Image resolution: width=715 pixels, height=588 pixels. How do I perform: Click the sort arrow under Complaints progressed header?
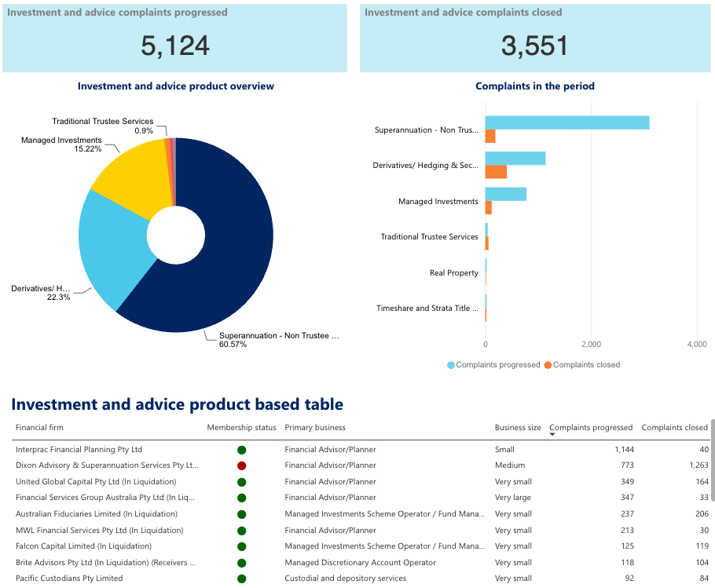[552, 434]
